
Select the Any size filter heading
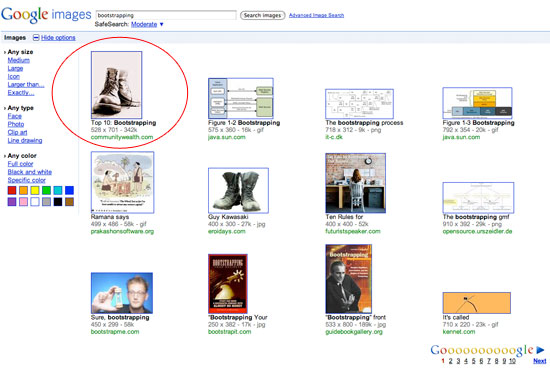[x=20, y=52]
